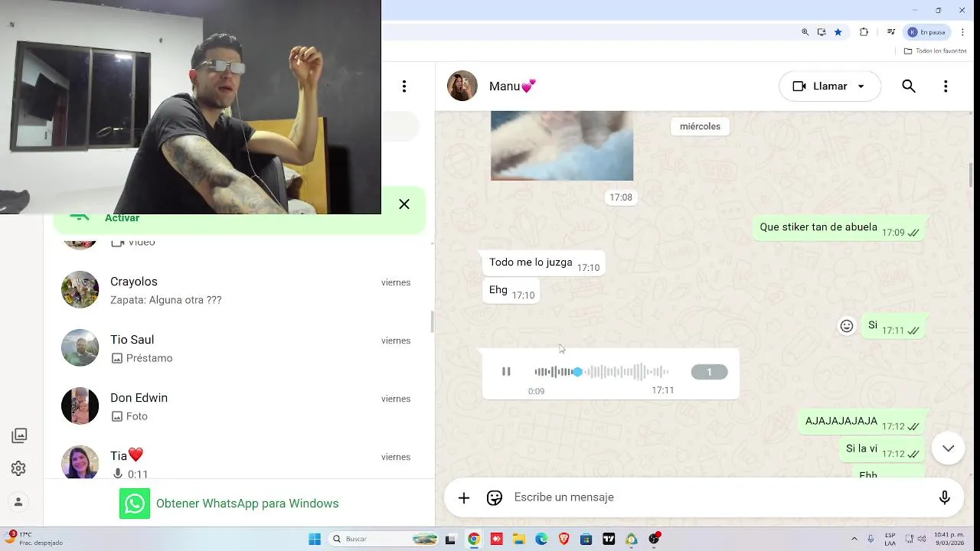Image resolution: width=980 pixels, height=551 pixels.
Task: Click green WhatsApp logo at bottom
Action: coord(135,504)
